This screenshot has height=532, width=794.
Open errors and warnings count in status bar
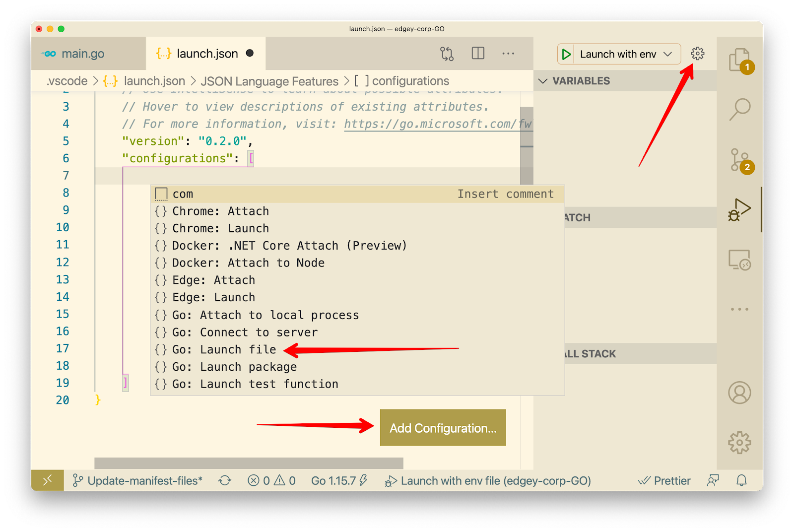tap(271, 480)
